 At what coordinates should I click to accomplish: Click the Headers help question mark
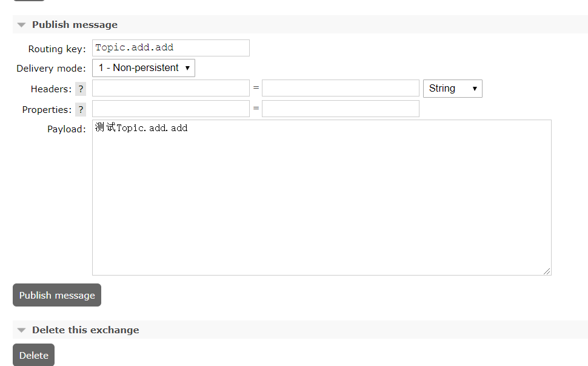[81, 89]
